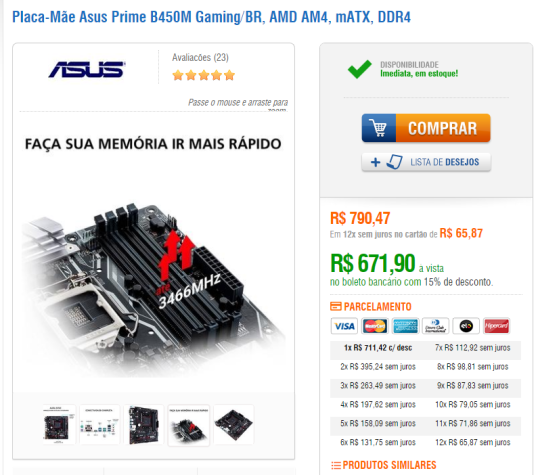
Task: Open the Avaliações (23) reviews link
Action: (x=200, y=57)
